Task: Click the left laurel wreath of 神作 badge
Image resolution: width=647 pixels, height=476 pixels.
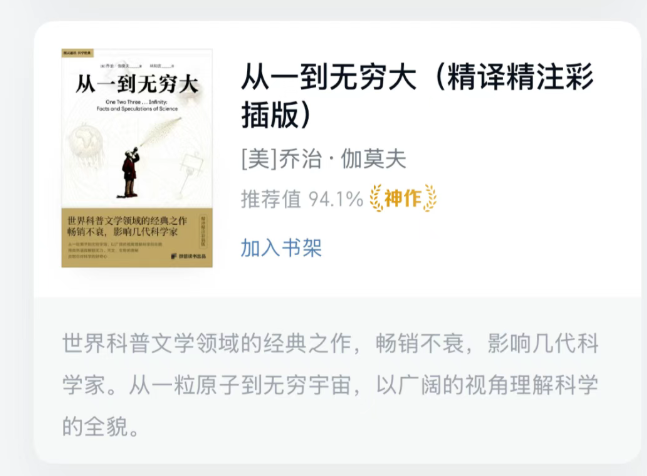Action: tap(376, 198)
